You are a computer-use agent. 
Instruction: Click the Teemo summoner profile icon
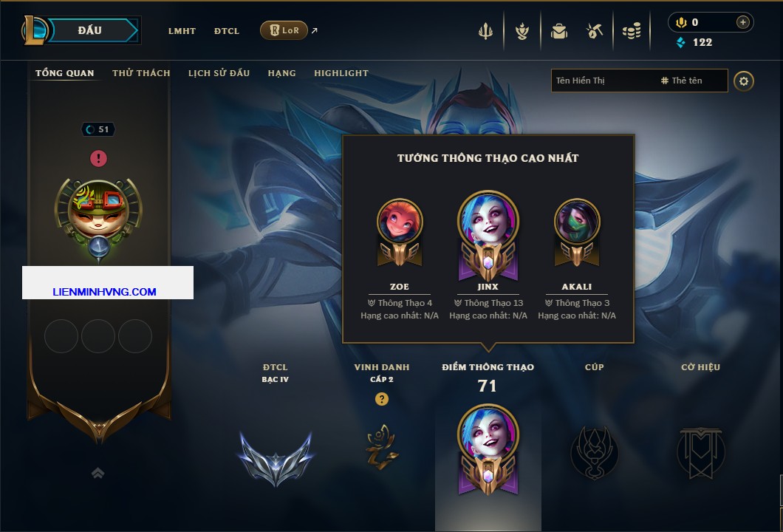coord(98,216)
